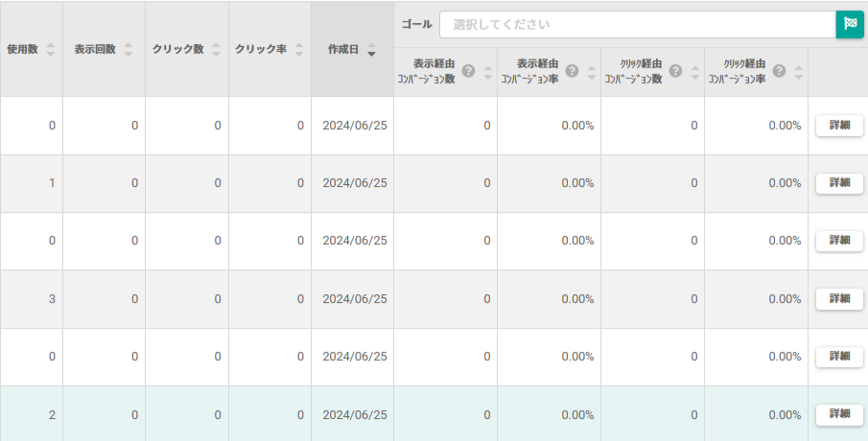Open the ゴール selection dropdown
868x441 pixels.
click(638, 24)
